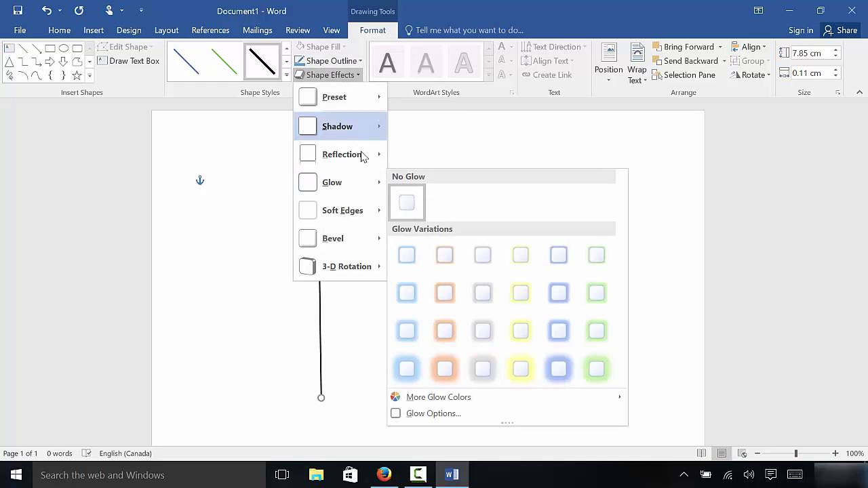This screenshot has width=868, height=488.
Task: Increase shape height with up spinner
Action: click(835, 49)
